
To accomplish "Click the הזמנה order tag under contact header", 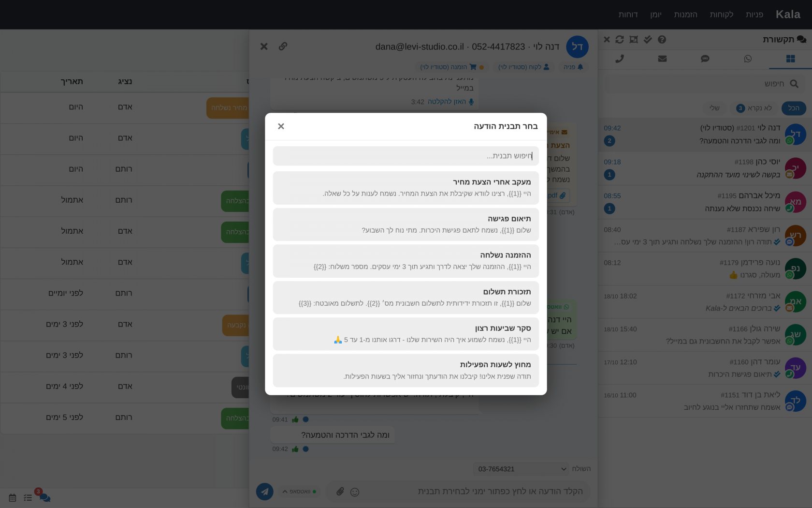I will tap(452, 67).
